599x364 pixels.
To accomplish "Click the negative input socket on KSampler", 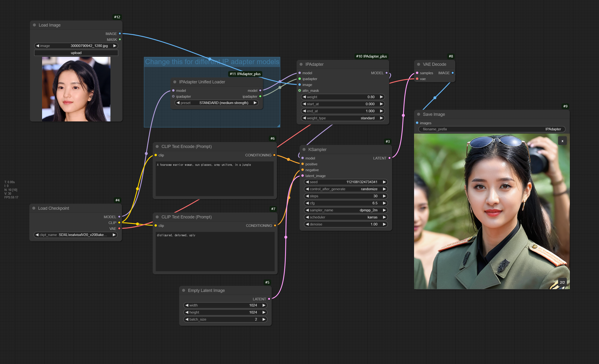I will click(x=302, y=170).
